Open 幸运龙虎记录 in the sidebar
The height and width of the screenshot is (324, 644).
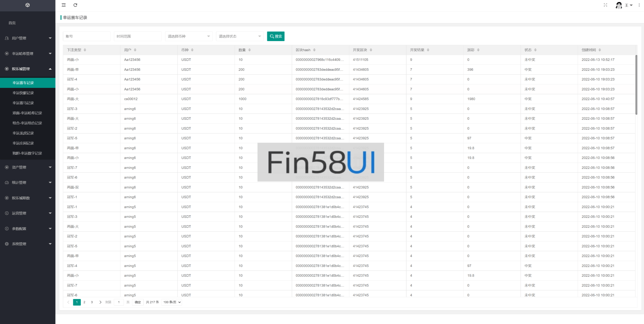[23, 133]
